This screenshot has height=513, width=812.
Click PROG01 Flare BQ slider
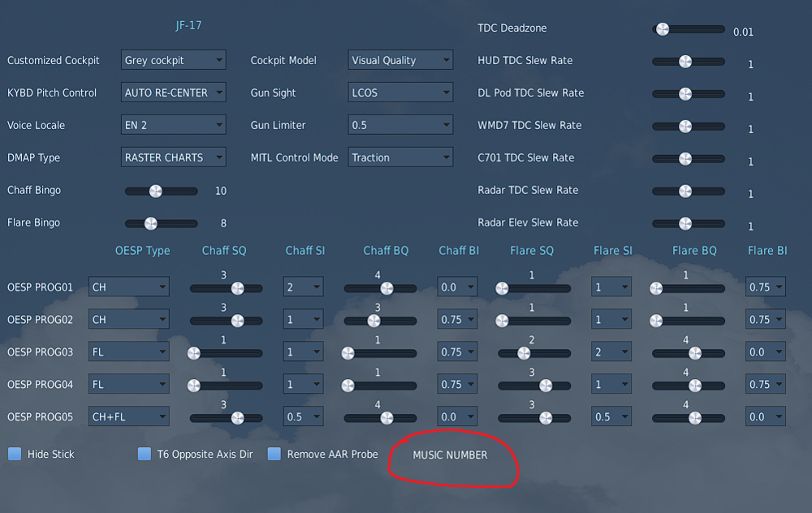pos(687,288)
